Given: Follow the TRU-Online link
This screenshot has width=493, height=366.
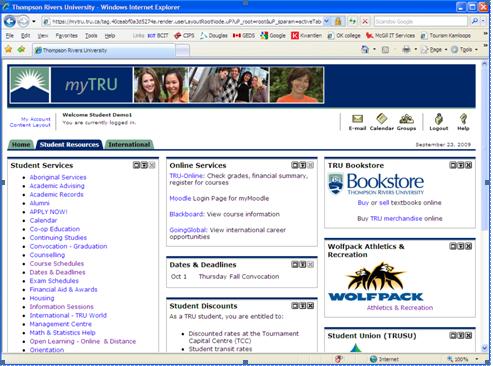Looking at the screenshot, I should 186,176.
